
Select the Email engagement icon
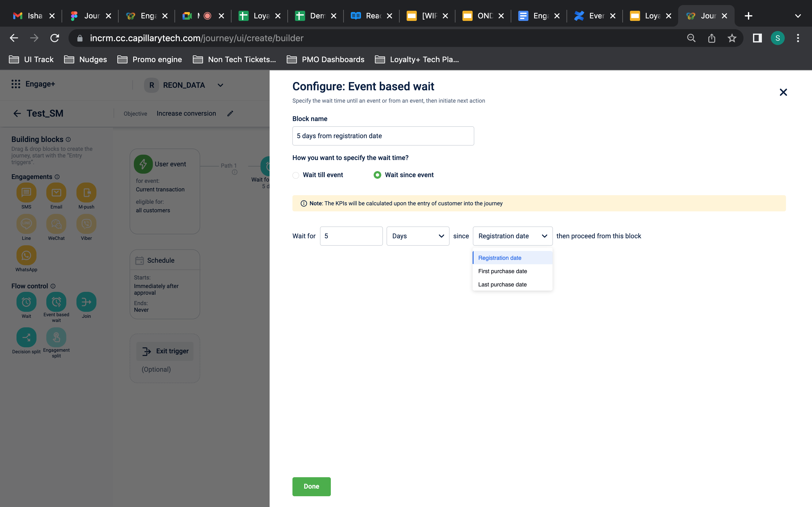pos(56,192)
